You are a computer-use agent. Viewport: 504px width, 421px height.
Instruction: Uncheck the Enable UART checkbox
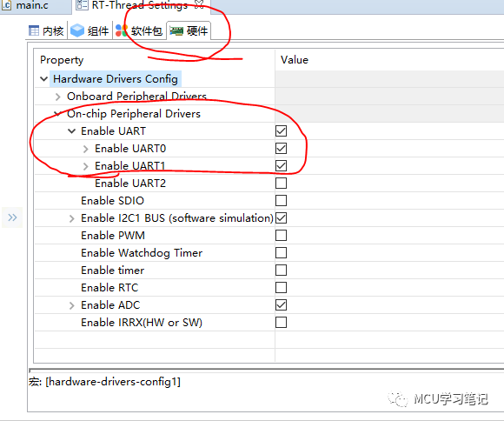(x=281, y=131)
